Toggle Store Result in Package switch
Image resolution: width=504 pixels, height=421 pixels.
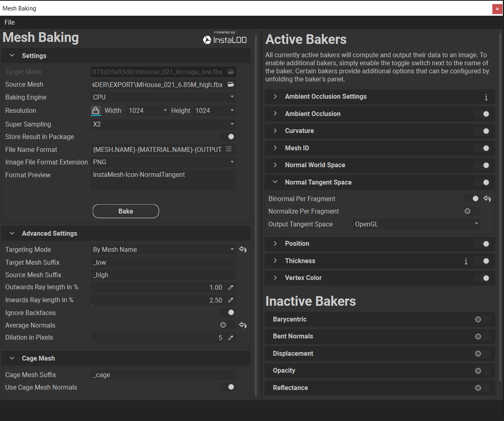[x=227, y=137]
